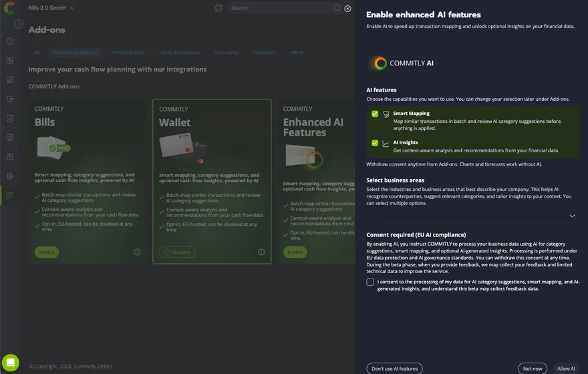Screen dimensions: 588x374
Task: Select the AR/AP tab
Action: point(297,53)
